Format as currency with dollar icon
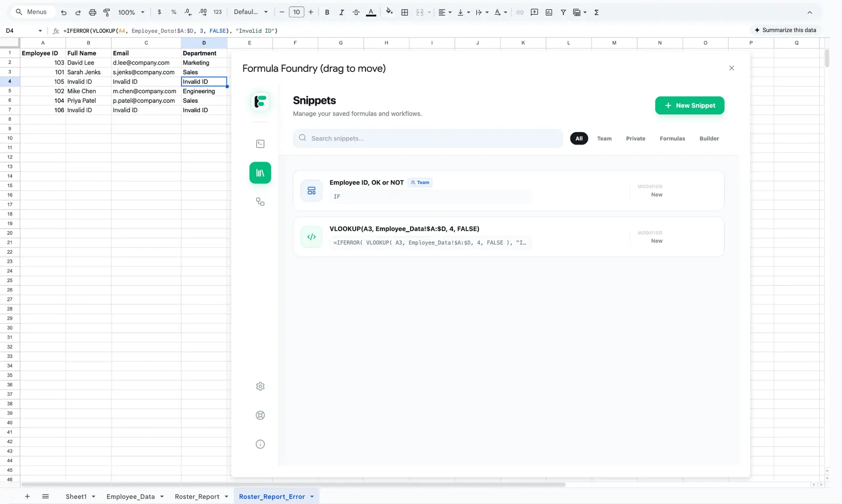 (x=160, y=12)
